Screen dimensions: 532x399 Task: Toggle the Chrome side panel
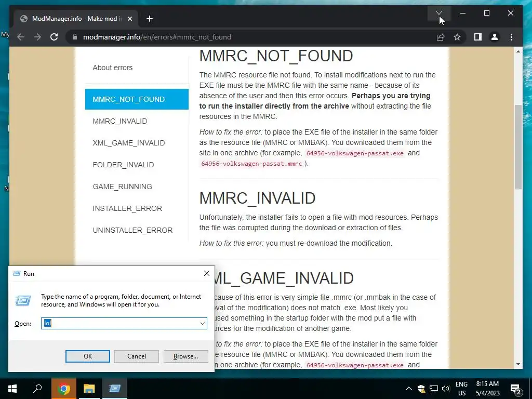(x=478, y=37)
